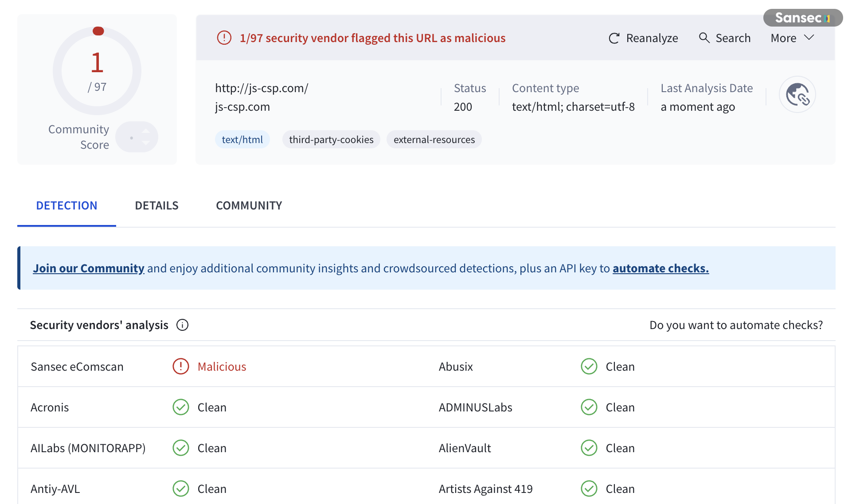Click the green Clean checkmark beside Acronis
The height and width of the screenshot is (504, 852).
tap(180, 407)
